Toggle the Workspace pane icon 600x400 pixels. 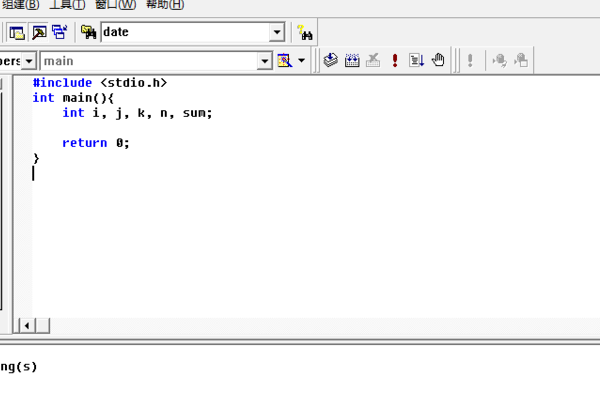coord(17,33)
